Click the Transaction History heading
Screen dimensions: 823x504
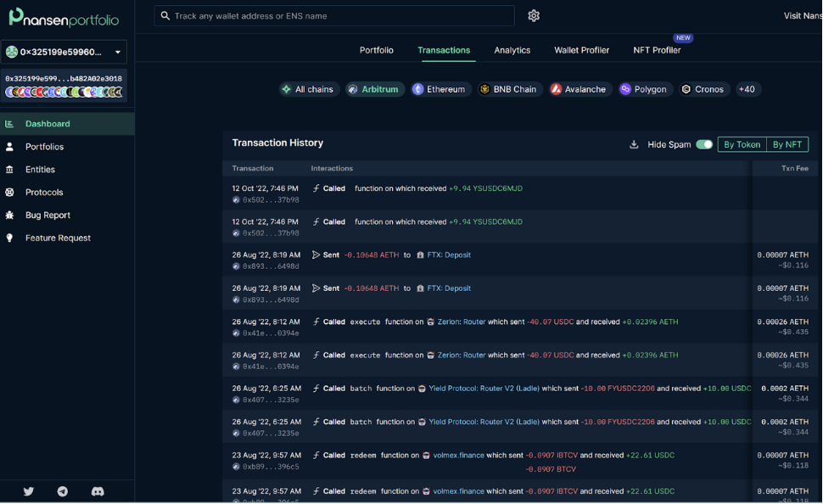click(x=277, y=143)
